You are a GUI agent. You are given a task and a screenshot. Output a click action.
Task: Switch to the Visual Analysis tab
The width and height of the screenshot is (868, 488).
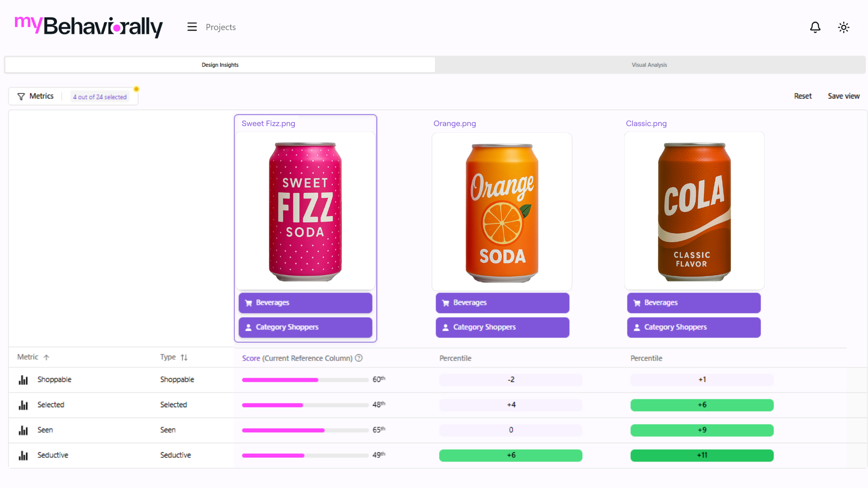[x=649, y=65]
